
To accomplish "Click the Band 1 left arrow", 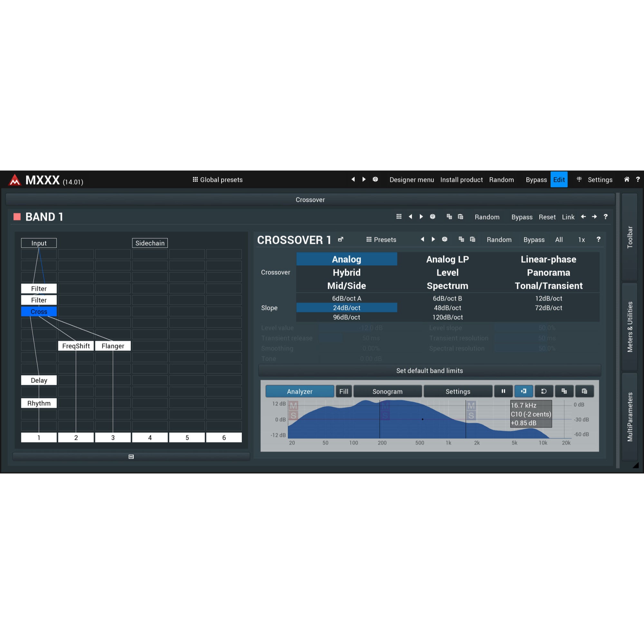I will click(583, 217).
